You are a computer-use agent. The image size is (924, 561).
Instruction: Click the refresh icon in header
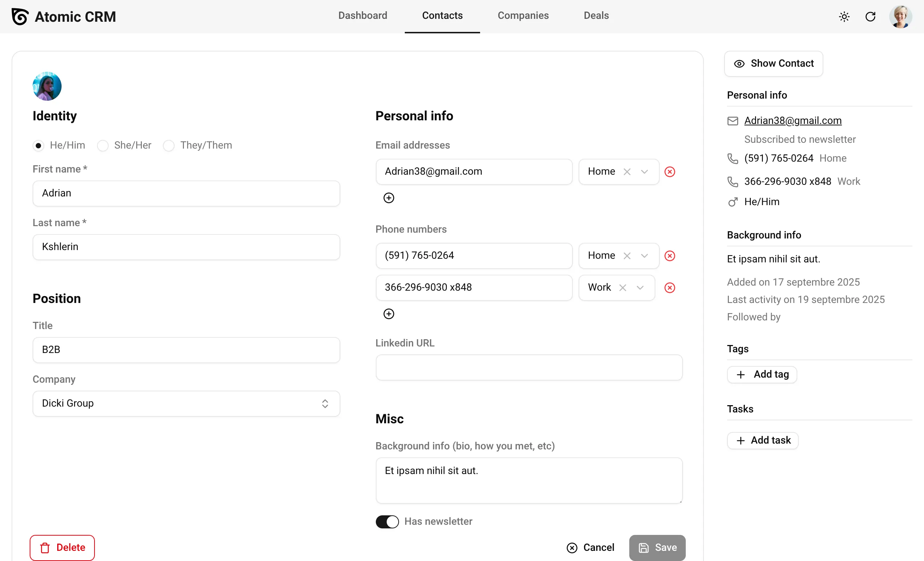[x=870, y=17]
